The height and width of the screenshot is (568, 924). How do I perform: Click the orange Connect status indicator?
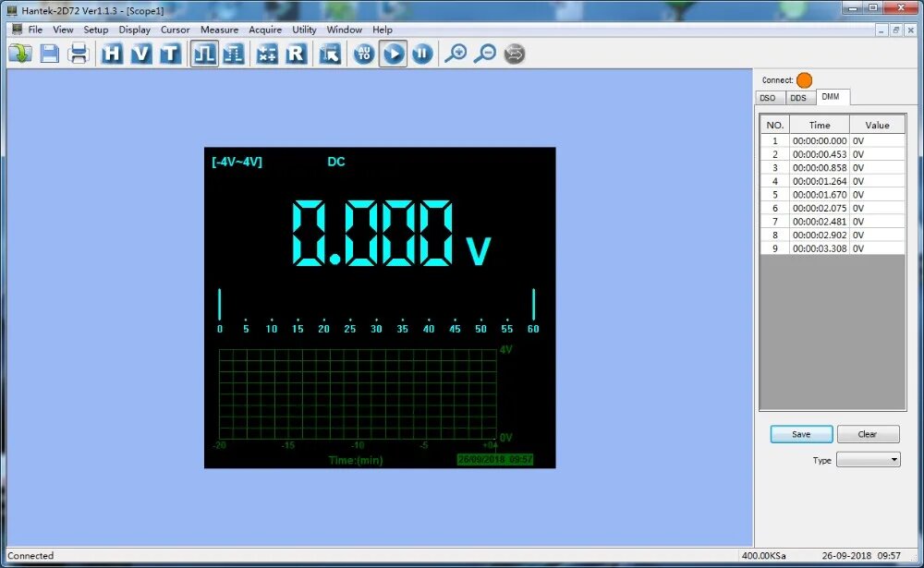805,80
